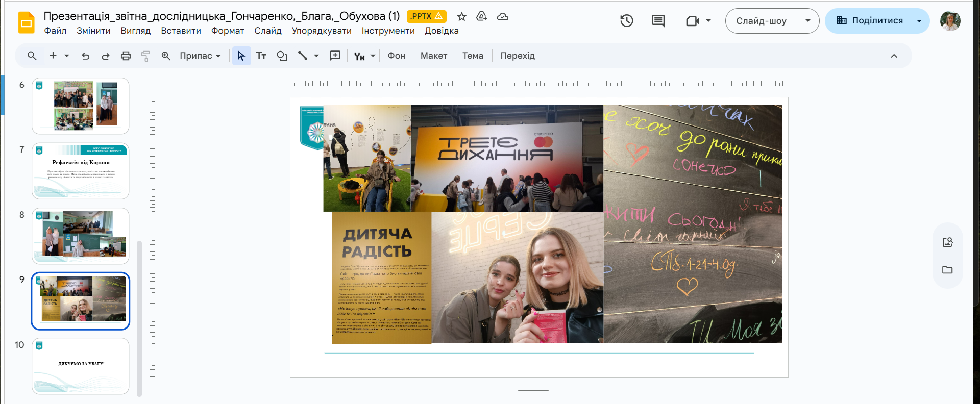Open the Інструменти menu
This screenshot has height=404, width=980.
click(388, 31)
